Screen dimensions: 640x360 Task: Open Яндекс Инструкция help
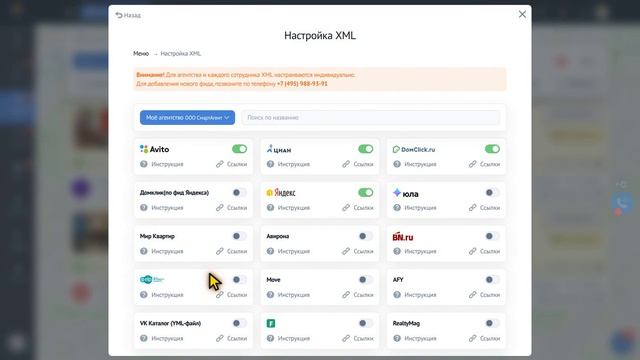coord(288,208)
